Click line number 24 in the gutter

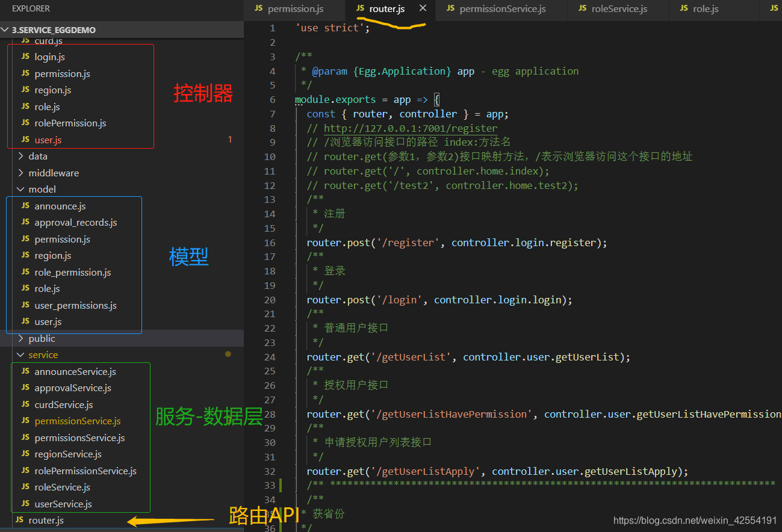click(x=269, y=357)
